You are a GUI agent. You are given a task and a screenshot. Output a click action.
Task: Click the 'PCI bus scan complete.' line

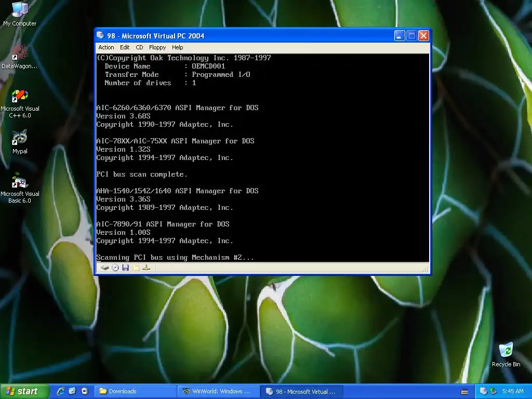point(141,174)
